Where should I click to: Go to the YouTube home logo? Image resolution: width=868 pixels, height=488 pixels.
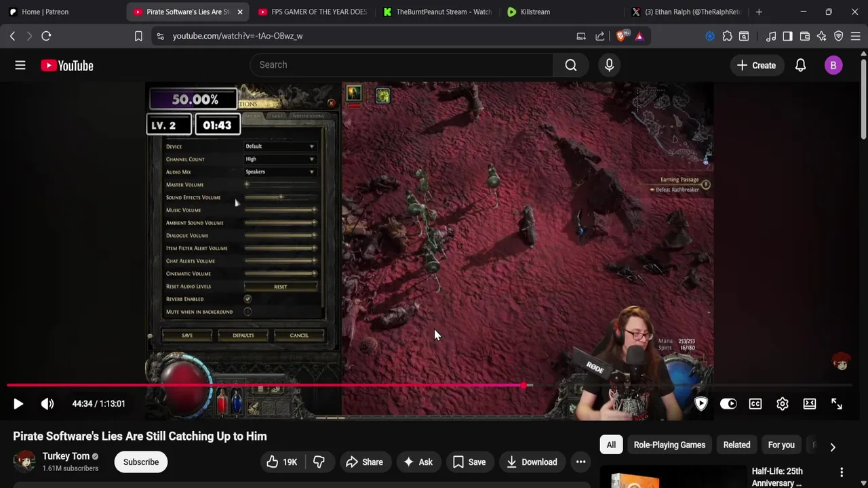coord(66,65)
